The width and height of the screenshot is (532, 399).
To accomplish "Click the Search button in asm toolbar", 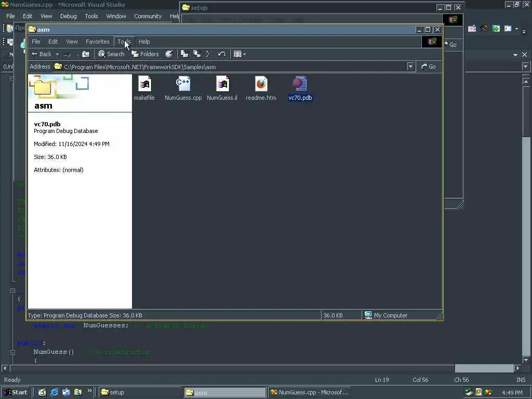I will tap(111, 54).
